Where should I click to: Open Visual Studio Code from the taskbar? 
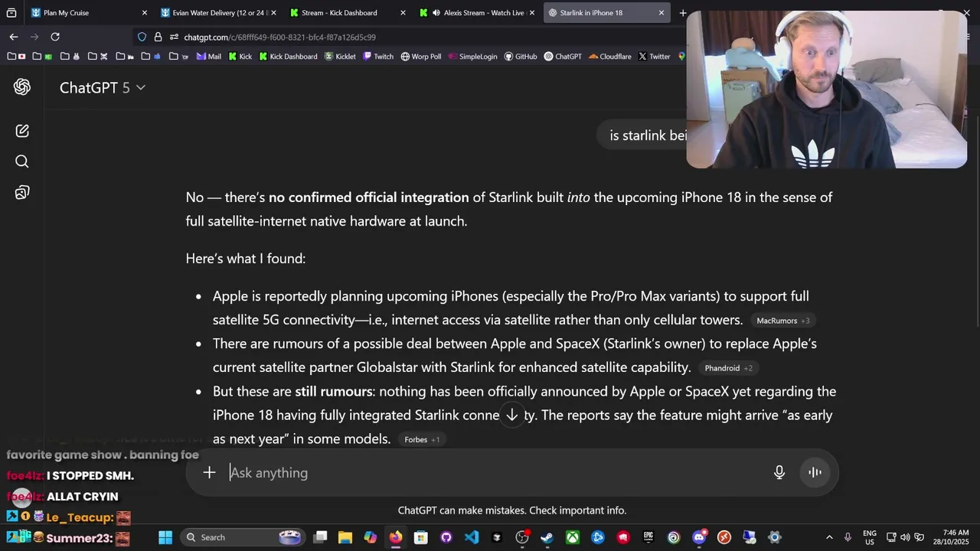click(x=472, y=537)
